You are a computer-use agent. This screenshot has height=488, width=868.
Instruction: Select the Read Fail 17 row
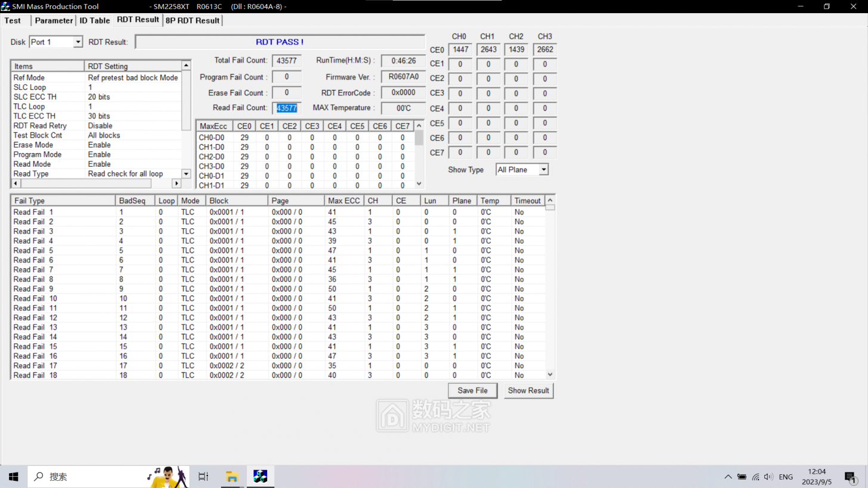(x=278, y=366)
